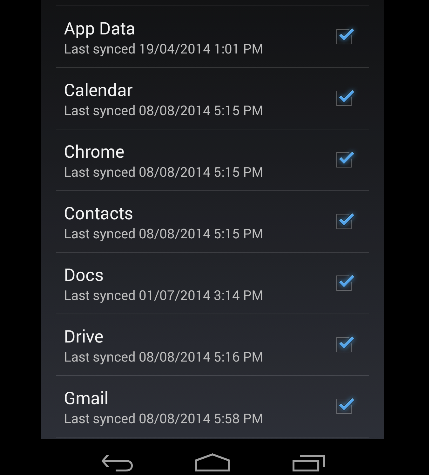Disable Calendar sync checkbox

click(345, 98)
